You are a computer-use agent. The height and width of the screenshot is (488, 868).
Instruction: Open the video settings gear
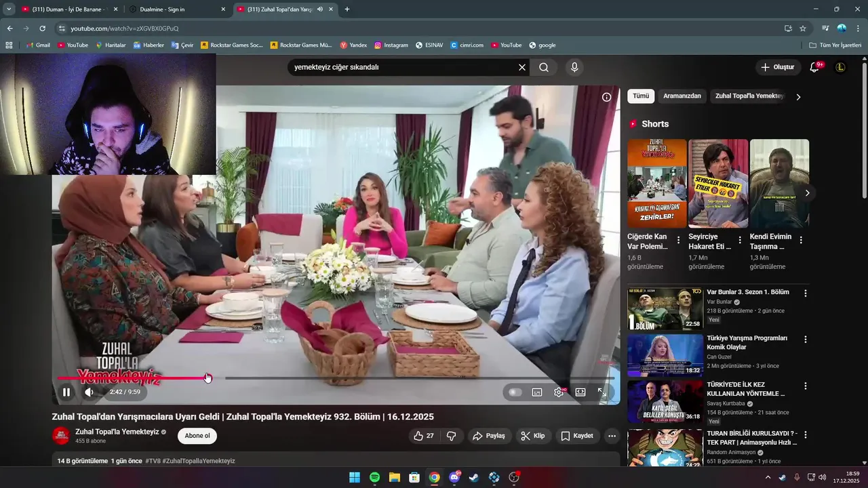pos(559,392)
